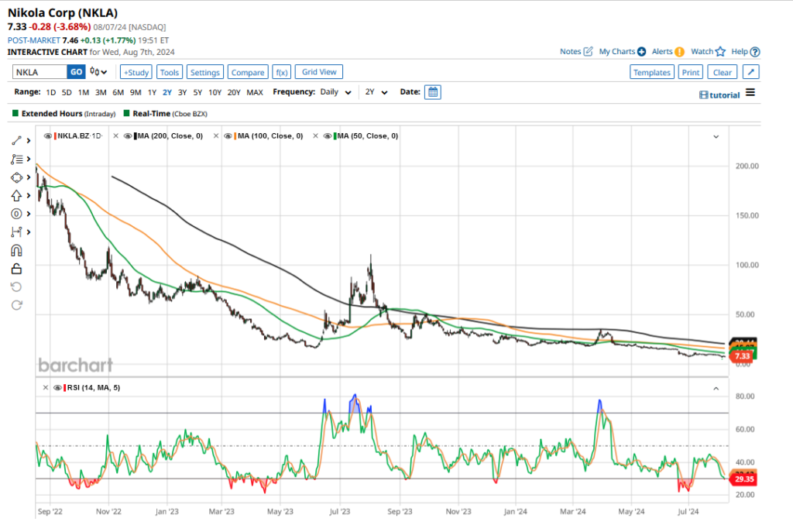793x532 pixels.
Task: Click the expand chart fullscreen arrow icon
Action: click(750, 72)
